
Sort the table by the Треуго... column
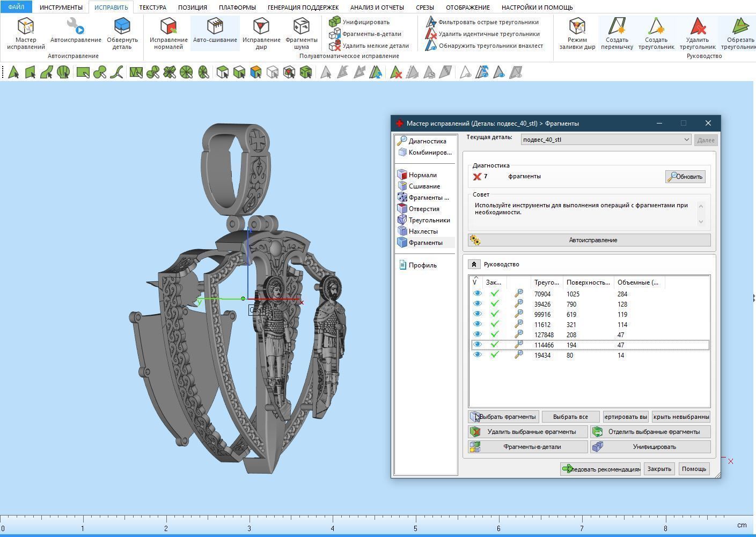[x=546, y=282]
